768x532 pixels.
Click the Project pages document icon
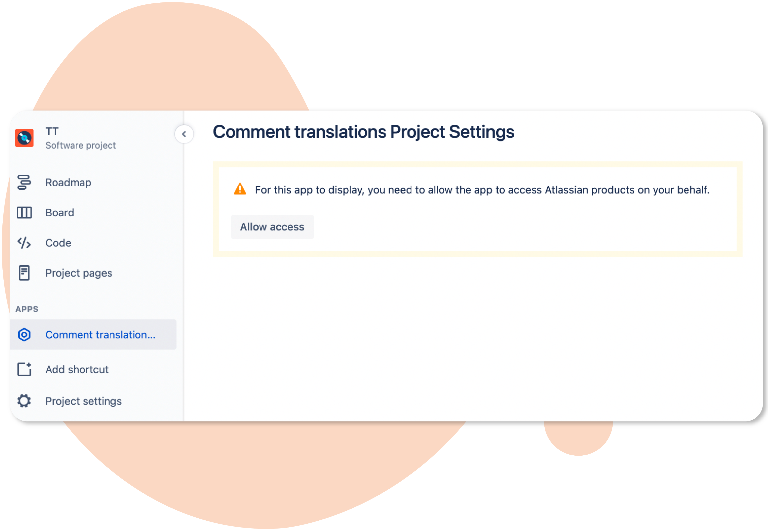(x=24, y=273)
